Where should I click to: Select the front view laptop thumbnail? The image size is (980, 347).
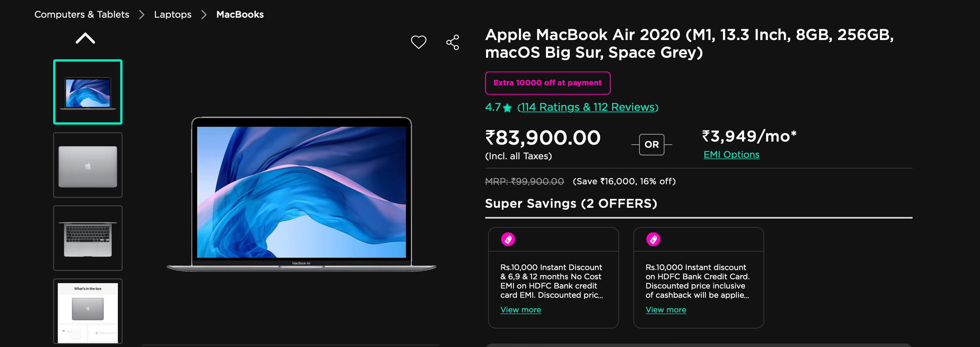(88, 92)
